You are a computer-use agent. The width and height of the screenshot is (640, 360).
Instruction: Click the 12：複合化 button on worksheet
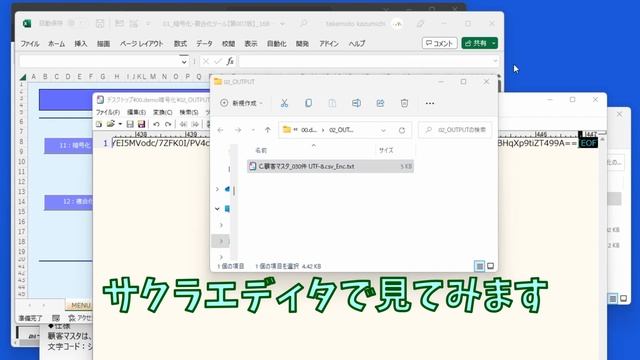coord(69,202)
